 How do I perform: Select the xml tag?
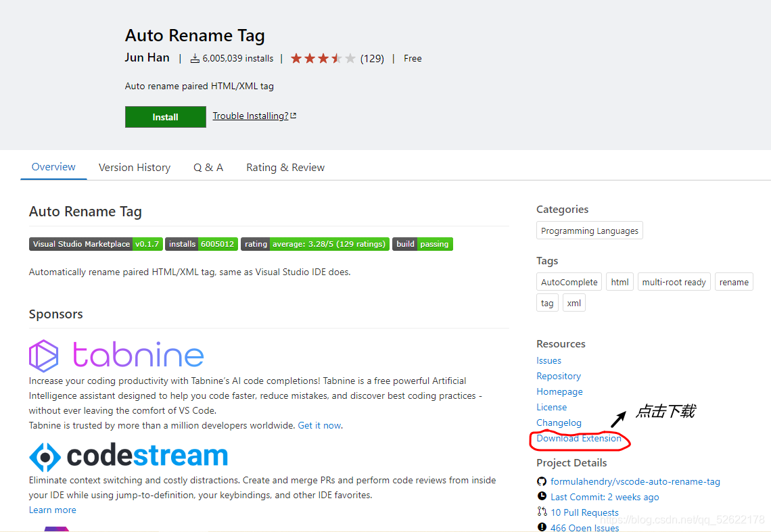574,303
